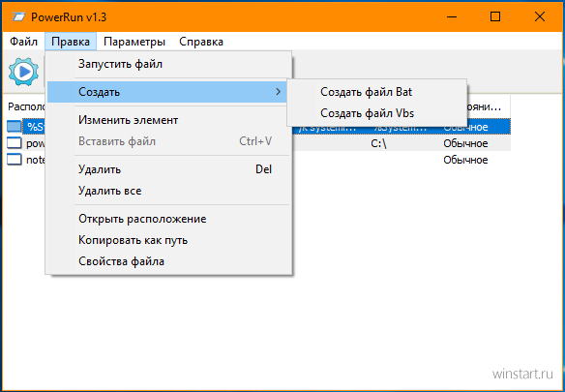Viewport: 565px width, 392px height.
Task: Expand the Создать submenu entry
Action: 167,92
